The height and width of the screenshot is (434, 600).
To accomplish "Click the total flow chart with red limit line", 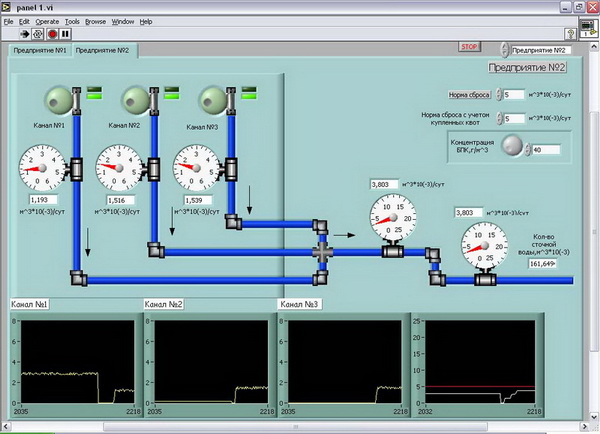I will [480, 362].
